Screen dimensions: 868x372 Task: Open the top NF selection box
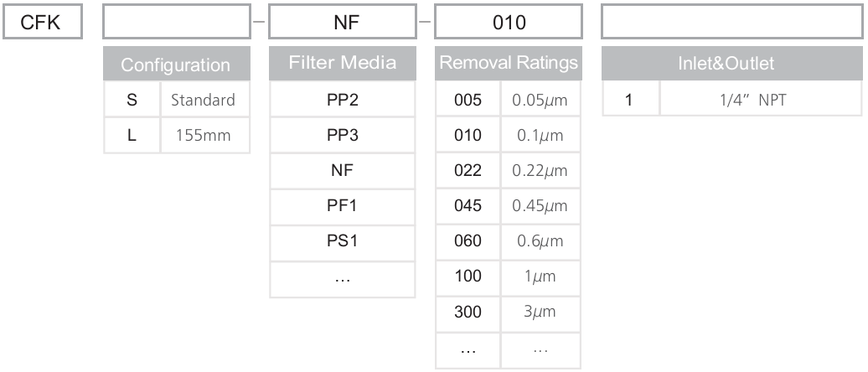(342, 23)
